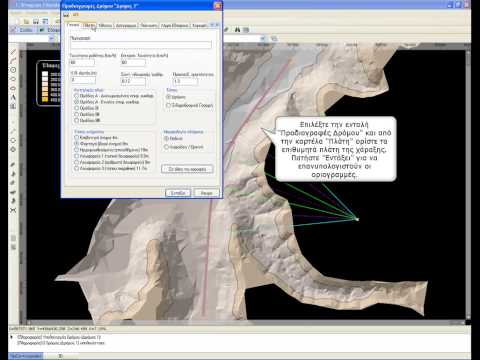
Task: Click the field showing 0.12
Action: [x=133, y=81]
